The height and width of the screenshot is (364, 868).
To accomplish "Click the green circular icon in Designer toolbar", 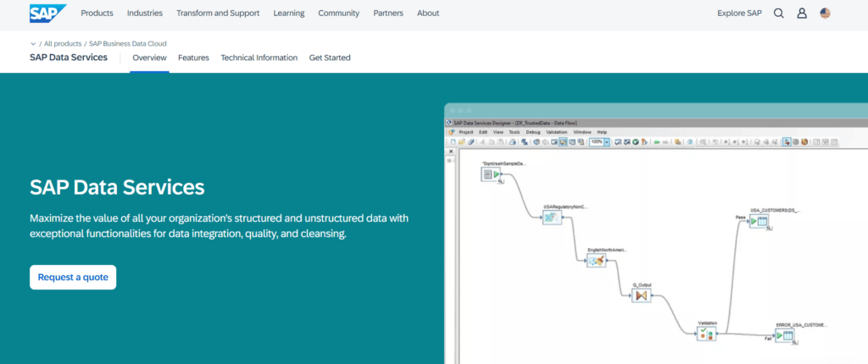I will click(x=636, y=142).
